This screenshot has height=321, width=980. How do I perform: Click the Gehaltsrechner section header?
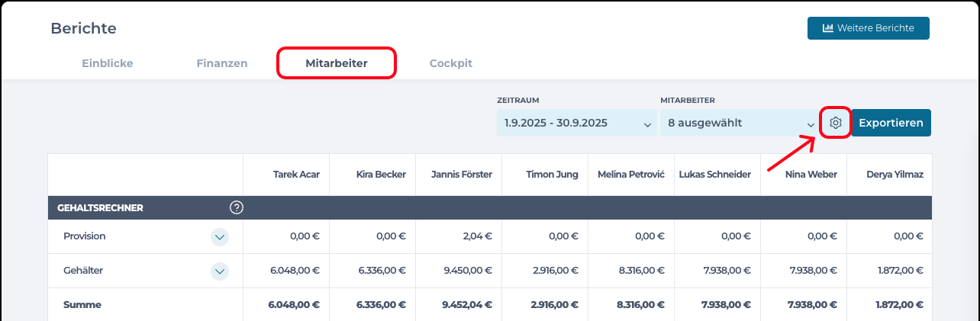point(96,207)
